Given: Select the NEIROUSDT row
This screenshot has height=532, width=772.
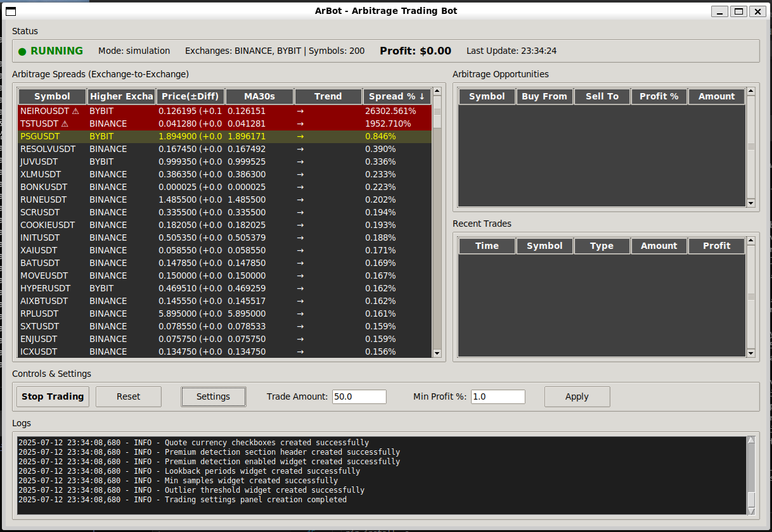Looking at the screenshot, I should [x=225, y=111].
